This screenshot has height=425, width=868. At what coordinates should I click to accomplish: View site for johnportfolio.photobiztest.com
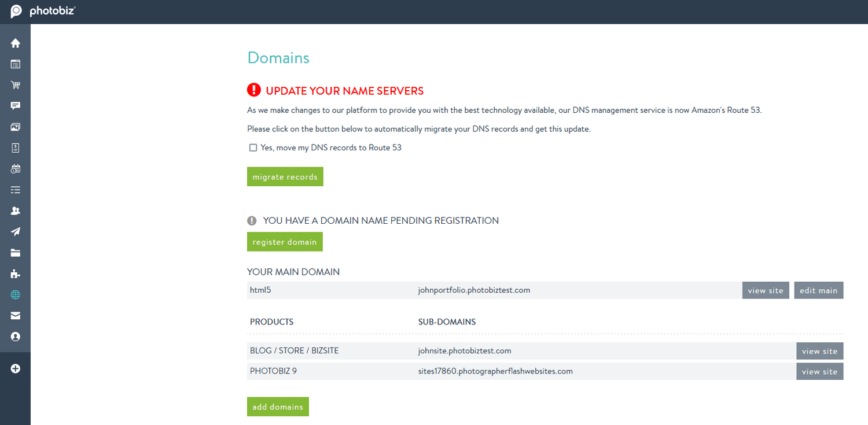tap(766, 290)
